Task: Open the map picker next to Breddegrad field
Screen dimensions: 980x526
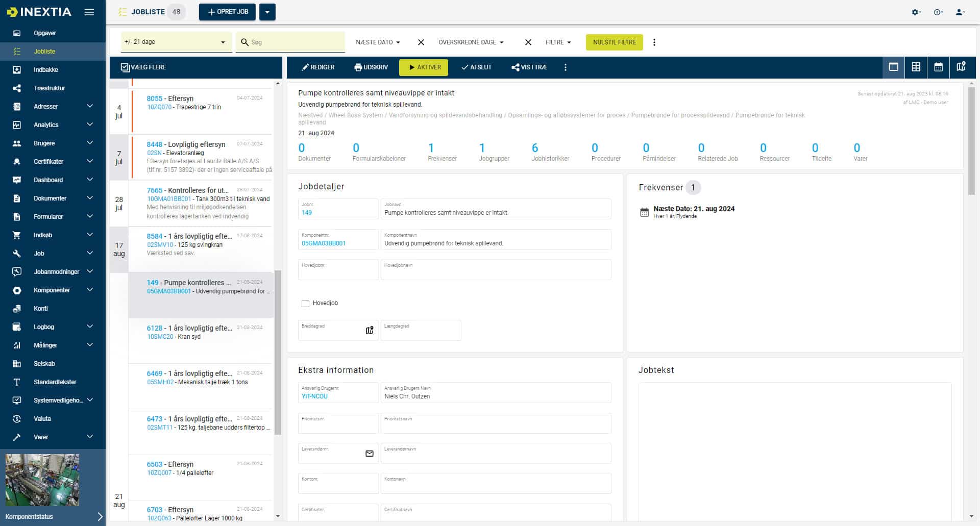Action: (369, 330)
